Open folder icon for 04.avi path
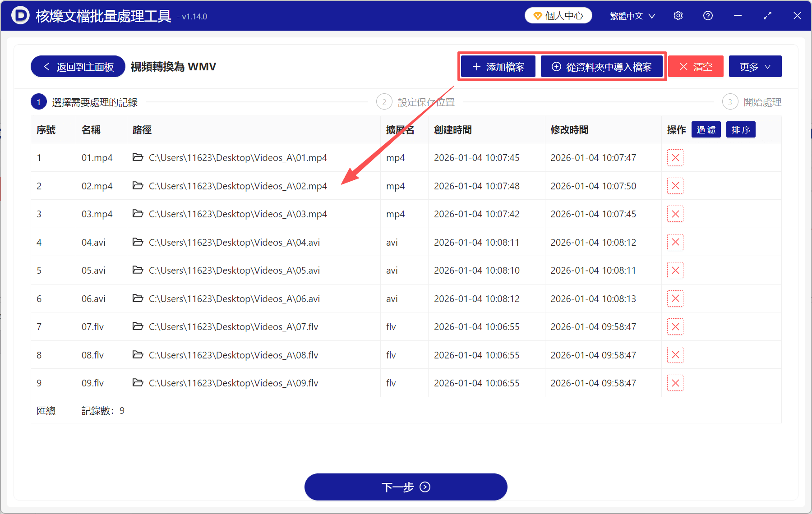Viewport: 812px width, 514px height. pyautogui.click(x=138, y=242)
